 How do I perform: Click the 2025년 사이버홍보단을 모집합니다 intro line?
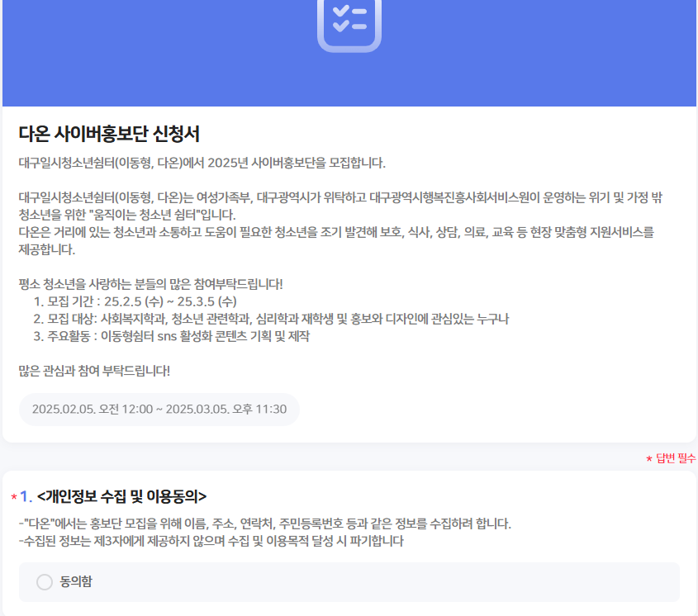pyautogui.click(x=202, y=162)
